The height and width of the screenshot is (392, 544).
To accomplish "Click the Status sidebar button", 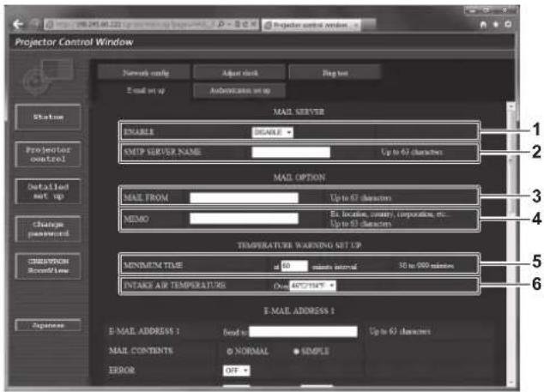I will pyautogui.click(x=48, y=117).
